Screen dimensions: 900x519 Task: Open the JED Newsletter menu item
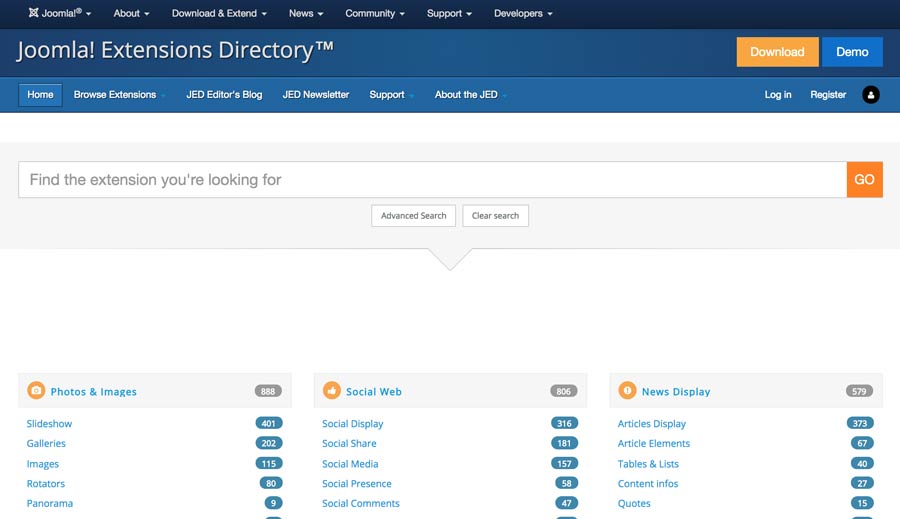click(316, 95)
